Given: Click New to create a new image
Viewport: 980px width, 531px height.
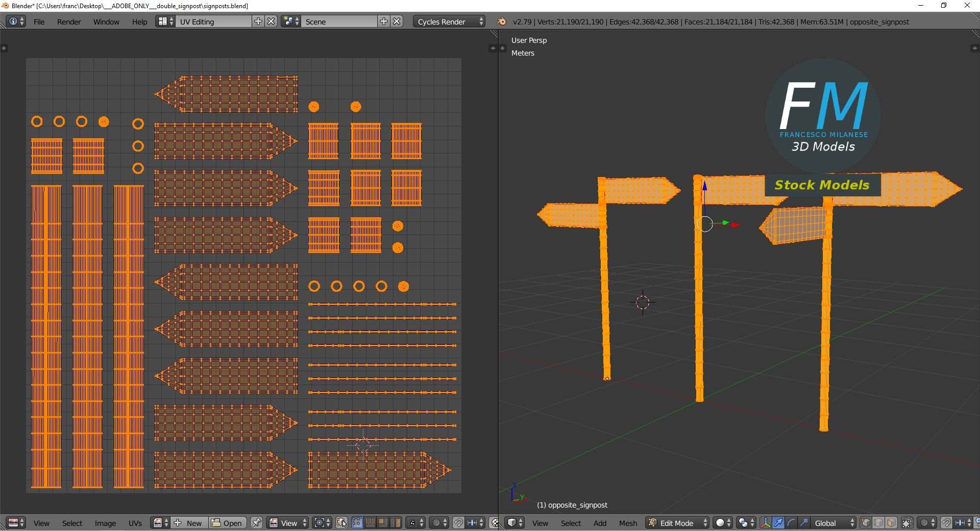Looking at the screenshot, I should [189, 523].
